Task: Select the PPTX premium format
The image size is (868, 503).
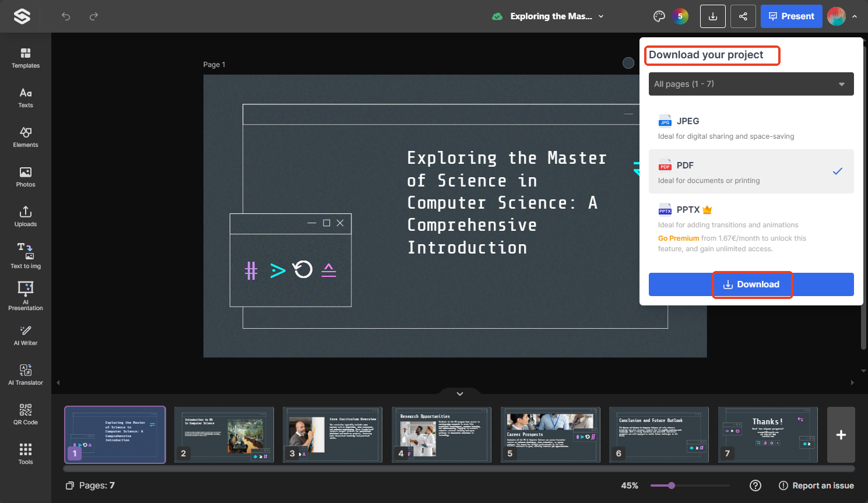Action: pos(751,228)
